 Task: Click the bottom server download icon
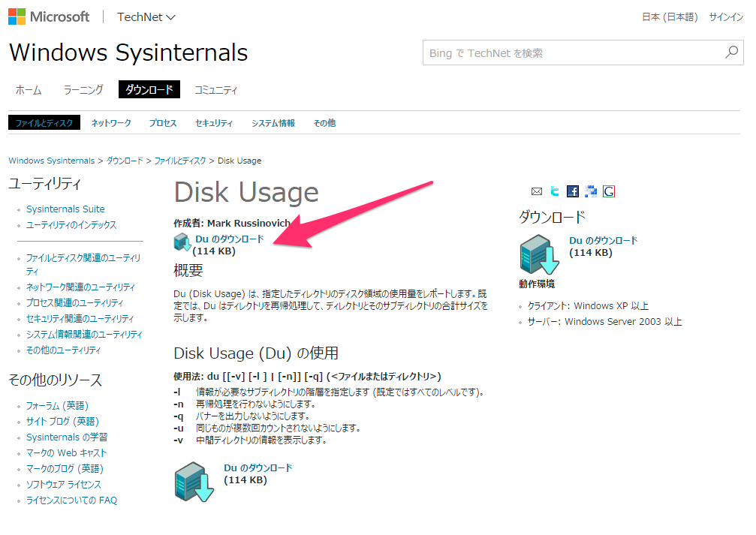click(x=194, y=482)
